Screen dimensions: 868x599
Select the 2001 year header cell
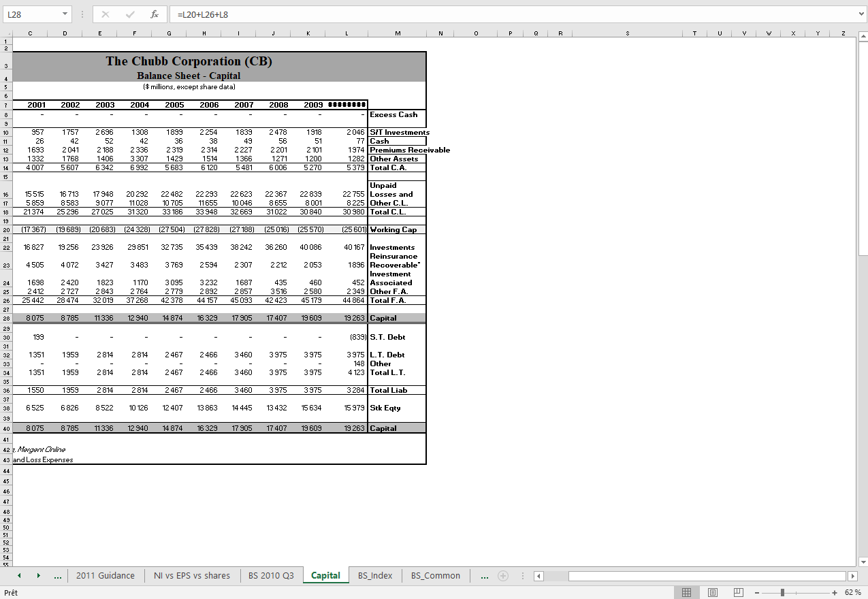coord(37,105)
